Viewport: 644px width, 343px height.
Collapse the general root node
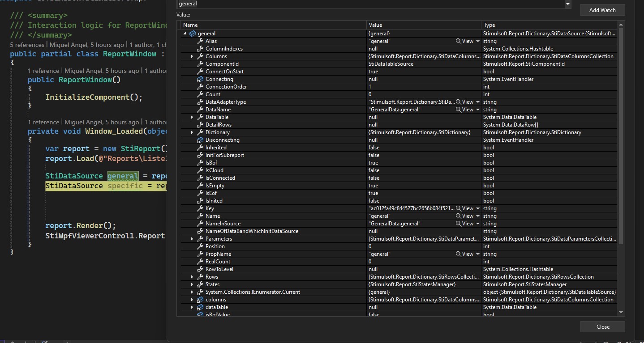click(185, 34)
